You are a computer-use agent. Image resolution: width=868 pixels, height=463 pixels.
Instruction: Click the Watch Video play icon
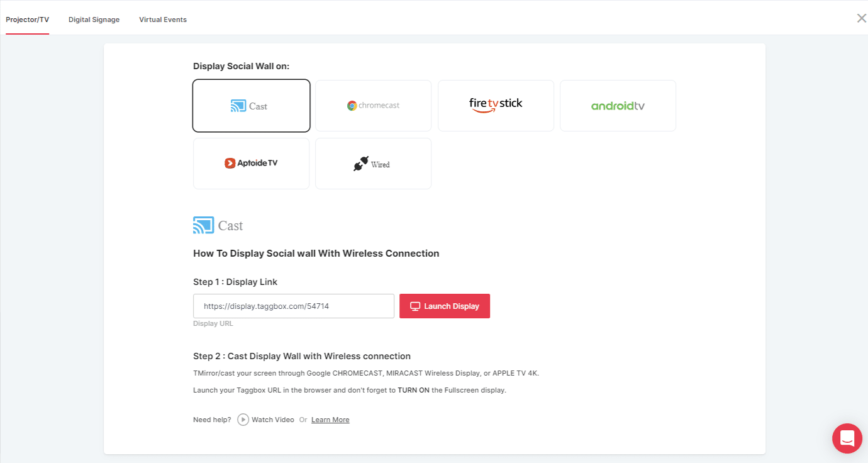tap(243, 420)
